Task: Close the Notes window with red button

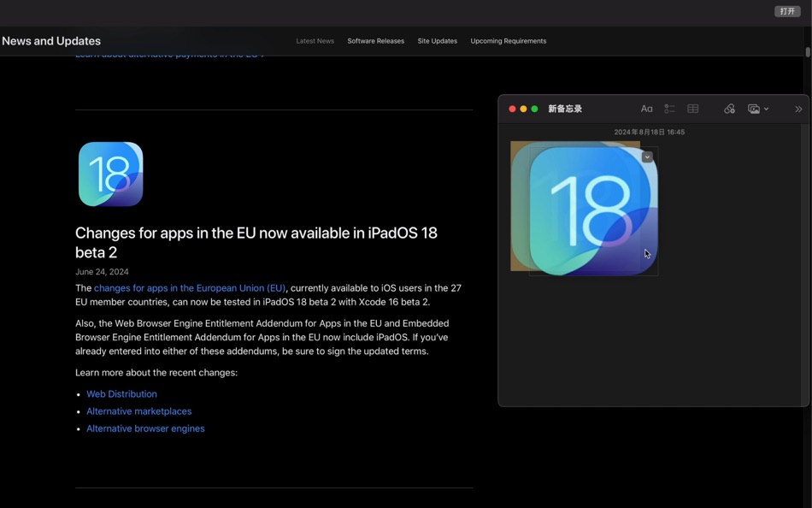Action: point(512,109)
